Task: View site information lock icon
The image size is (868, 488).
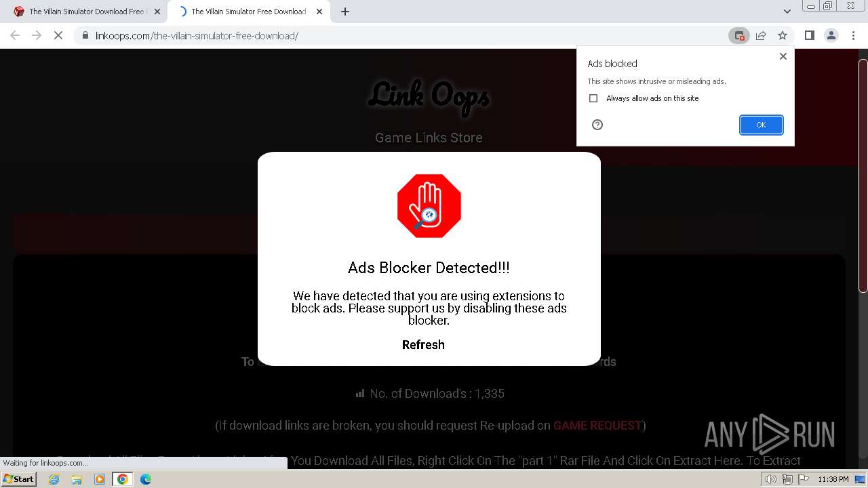Action: tap(85, 35)
